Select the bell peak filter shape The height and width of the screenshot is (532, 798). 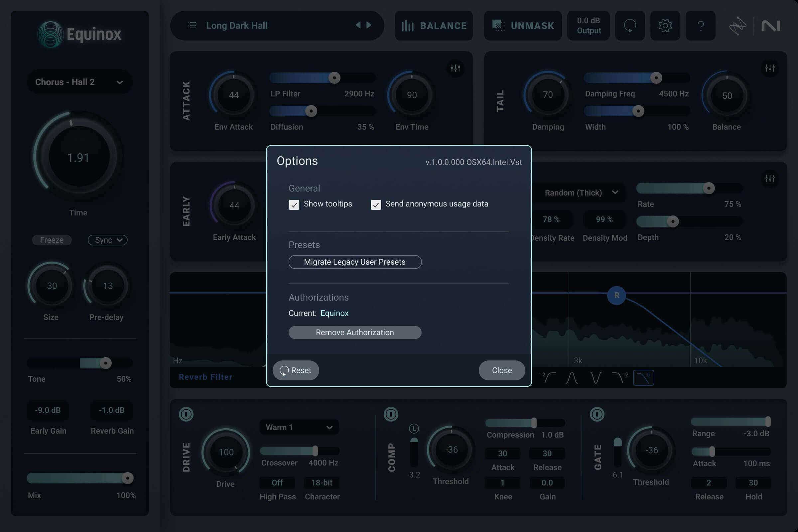(x=572, y=378)
